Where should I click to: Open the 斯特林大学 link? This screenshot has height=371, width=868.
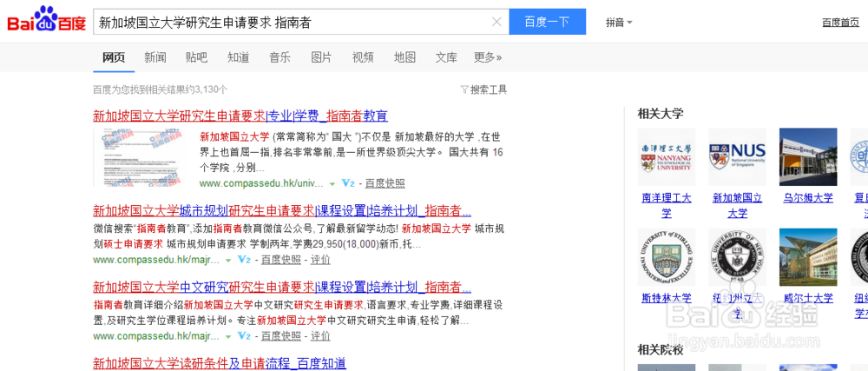[667, 298]
